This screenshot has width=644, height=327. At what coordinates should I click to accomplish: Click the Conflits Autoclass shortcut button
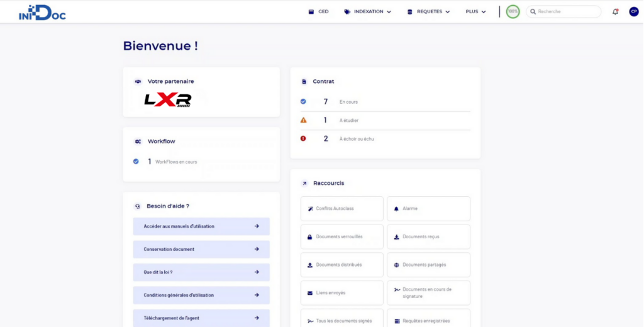(x=341, y=209)
